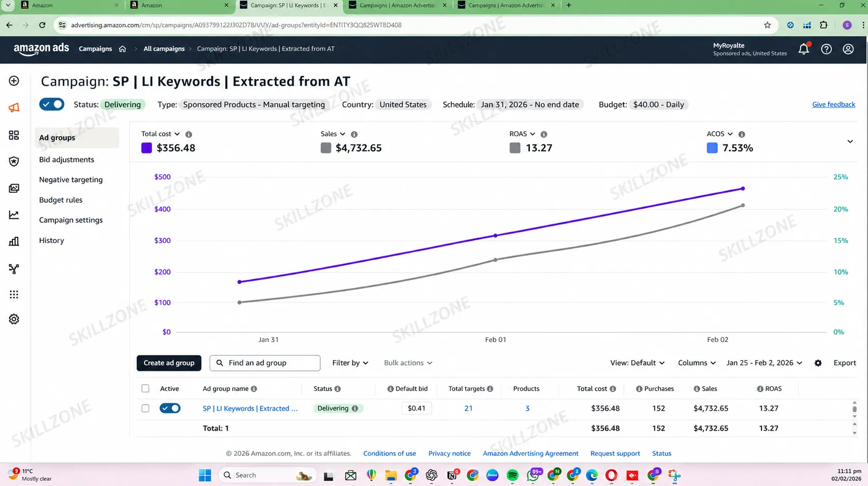
Task: Toggle the campaign status switch off
Action: coord(52,104)
